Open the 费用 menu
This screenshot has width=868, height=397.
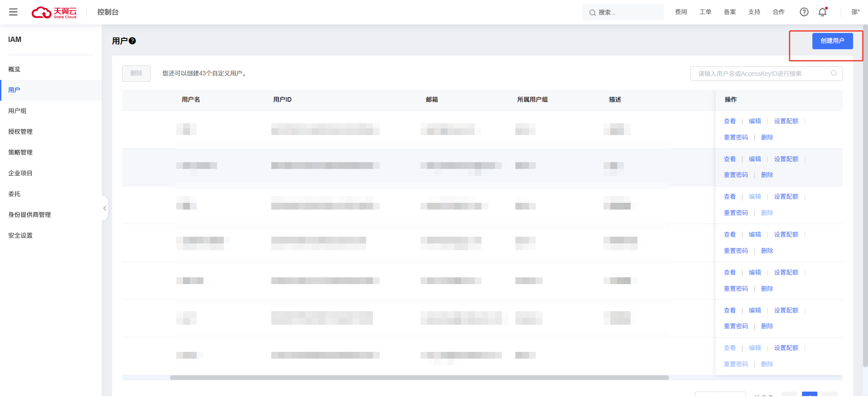tap(681, 12)
